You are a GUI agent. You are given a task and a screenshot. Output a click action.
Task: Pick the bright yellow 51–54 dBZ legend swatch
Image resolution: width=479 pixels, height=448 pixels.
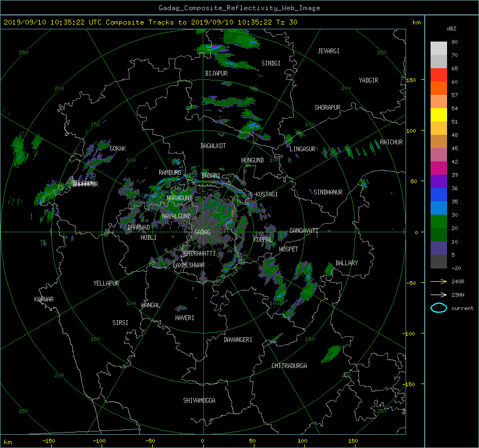pyautogui.click(x=439, y=115)
